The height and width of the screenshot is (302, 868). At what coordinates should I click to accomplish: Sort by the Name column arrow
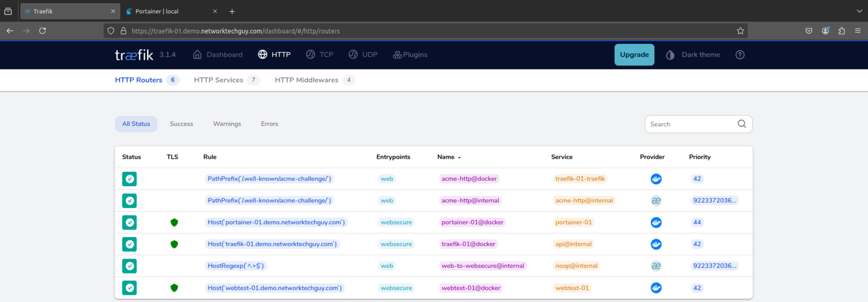coord(459,158)
